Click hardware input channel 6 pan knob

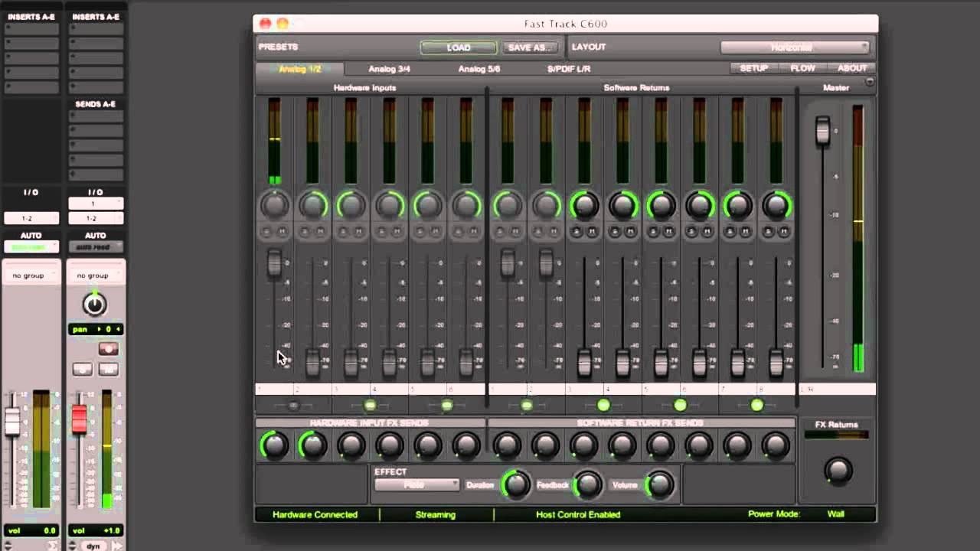coord(466,205)
